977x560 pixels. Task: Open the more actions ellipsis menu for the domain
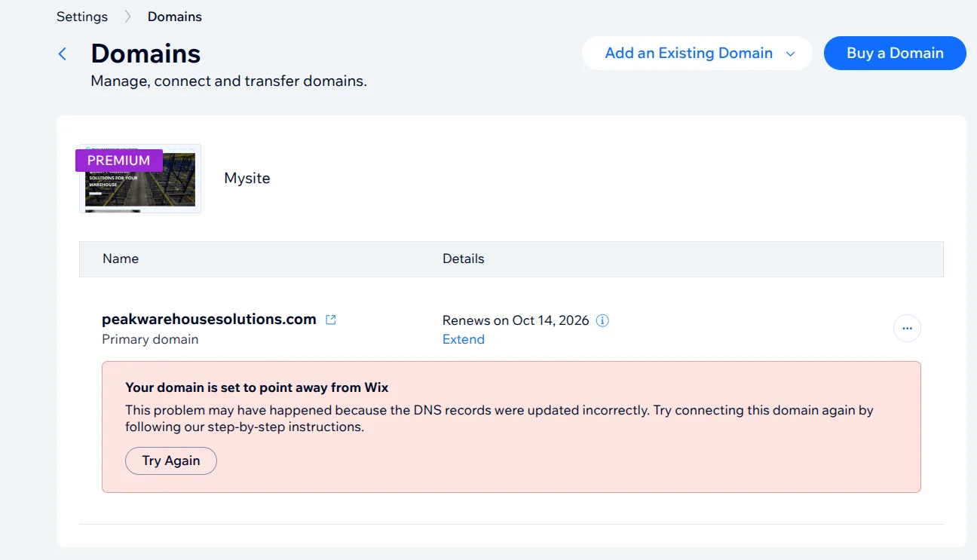click(907, 328)
